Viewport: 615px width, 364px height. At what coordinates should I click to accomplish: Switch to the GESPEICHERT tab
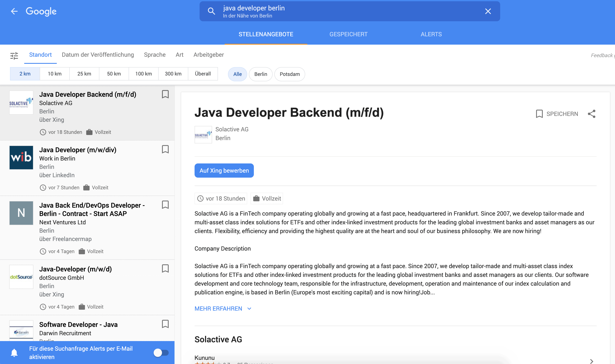pos(348,34)
